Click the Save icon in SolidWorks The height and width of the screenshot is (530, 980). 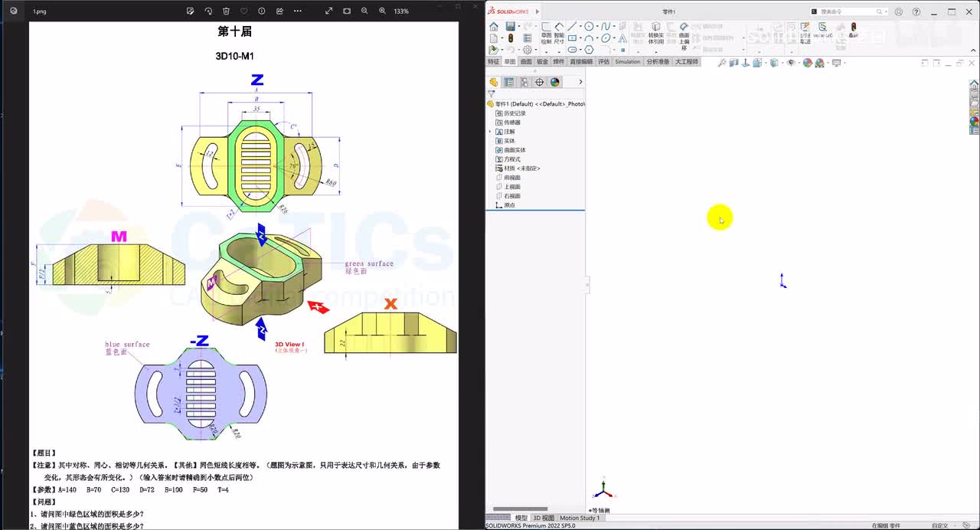click(x=511, y=27)
